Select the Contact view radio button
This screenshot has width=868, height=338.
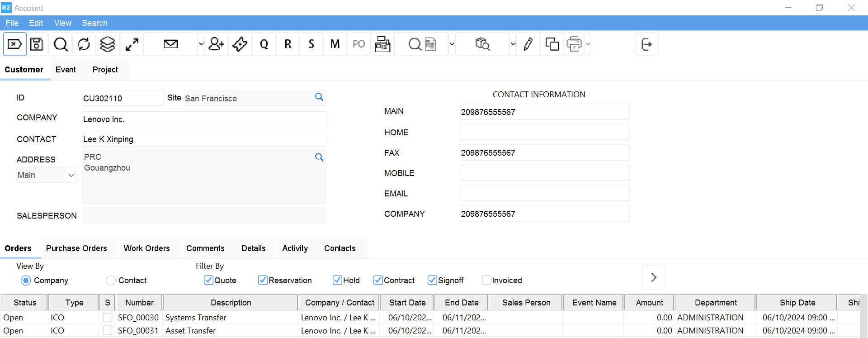point(111,281)
